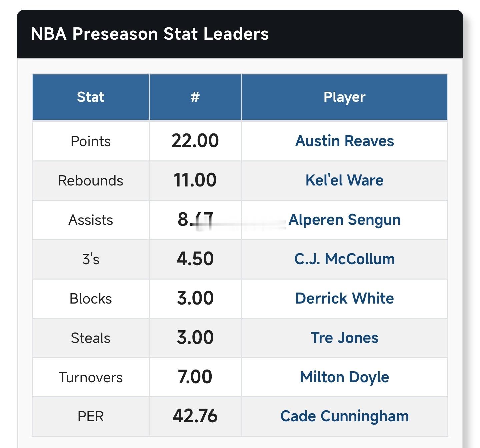
Task: Select the Turnovers stat cell
Action: pos(90,377)
